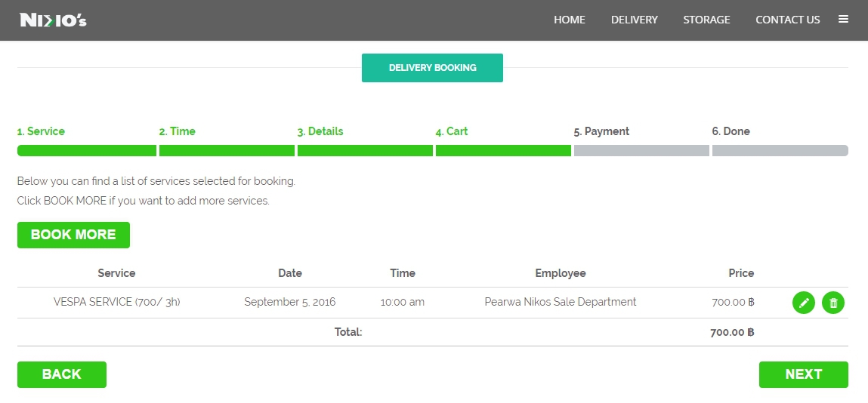Screen dimensions: 868x403
Task: Open the hamburger menu icon
Action: point(843,20)
